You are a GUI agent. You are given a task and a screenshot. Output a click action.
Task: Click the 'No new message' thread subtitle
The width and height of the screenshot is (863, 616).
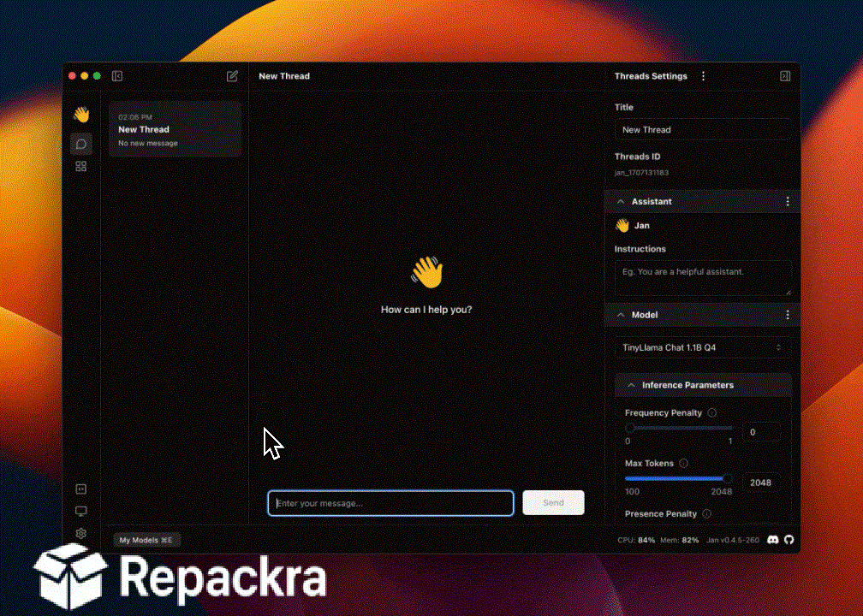click(x=148, y=143)
